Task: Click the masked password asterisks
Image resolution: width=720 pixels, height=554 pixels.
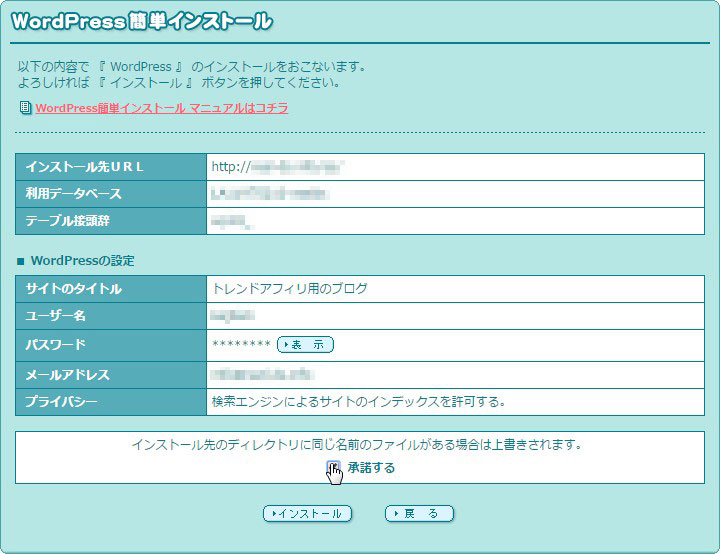Action: coord(242,345)
